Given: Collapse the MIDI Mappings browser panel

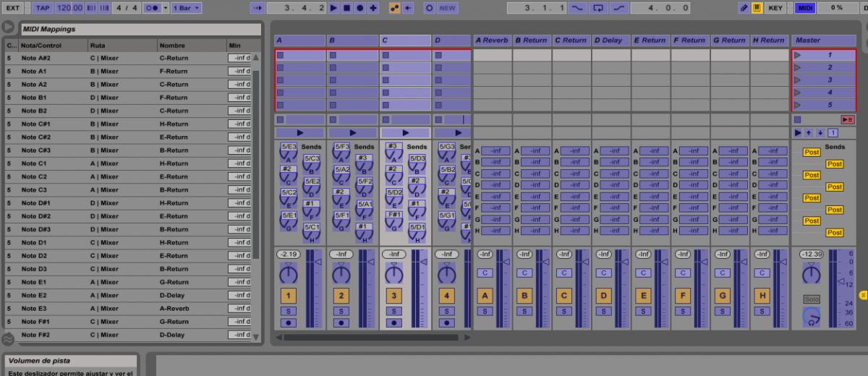Looking at the screenshot, I should (x=8, y=27).
